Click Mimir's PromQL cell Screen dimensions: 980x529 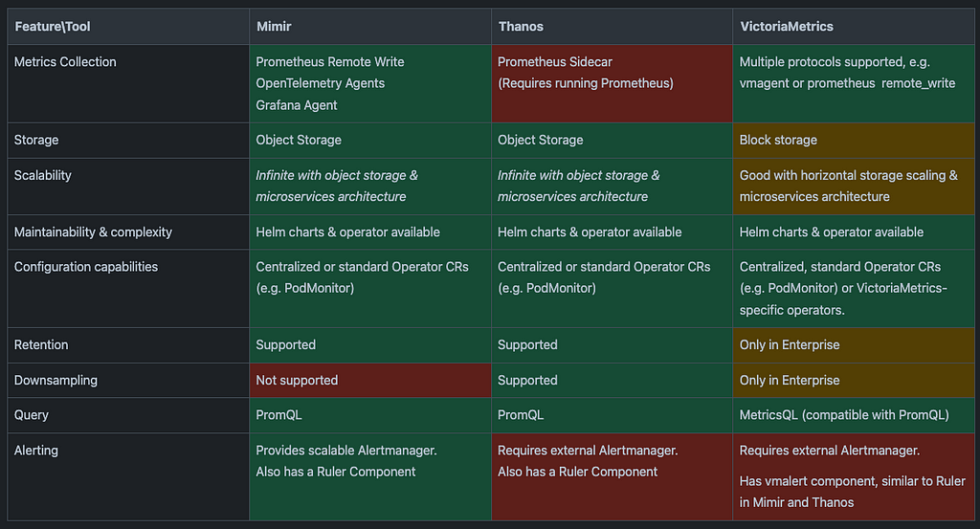[370, 415]
